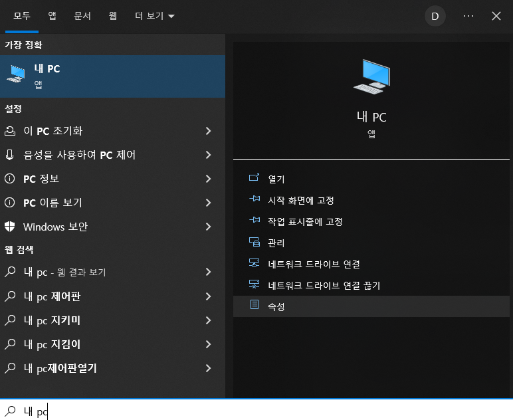Select 내 pc 지킴이 web suggestion
Image resolution: width=513 pixels, height=420 pixels.
pyautogui.click(x=112, y=344)
